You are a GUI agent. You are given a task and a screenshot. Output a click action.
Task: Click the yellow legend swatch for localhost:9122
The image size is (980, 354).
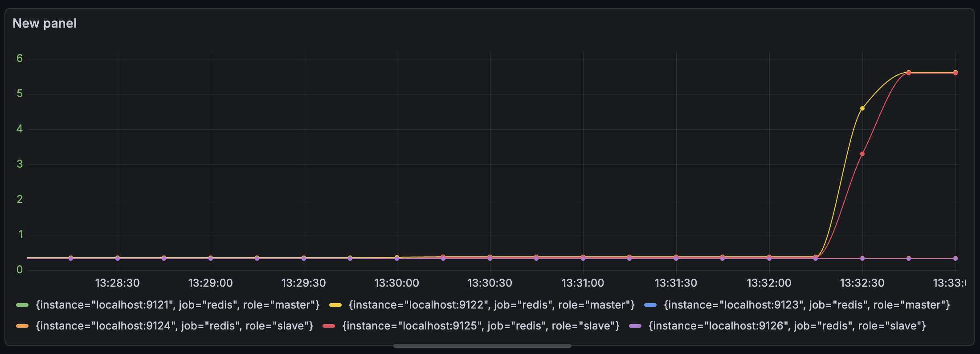[335, 305]
